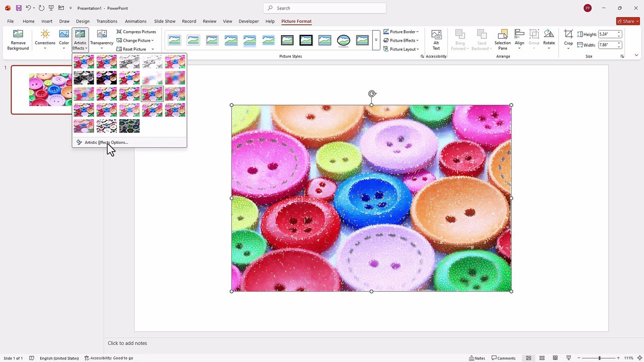Screen dimensions: 644x362
Task: Open the Picture Border dropdown
Action: click(x=400, y=32)
